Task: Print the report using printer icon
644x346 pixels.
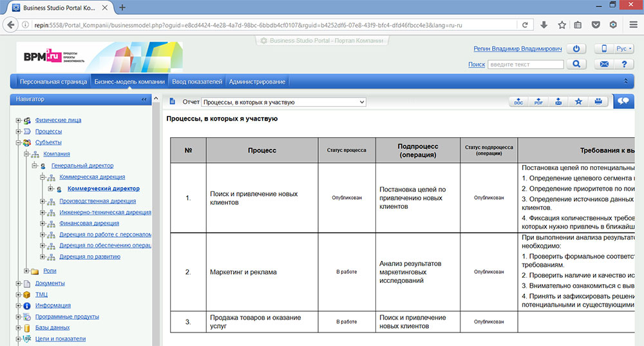Action: click(x=598, y=102)
